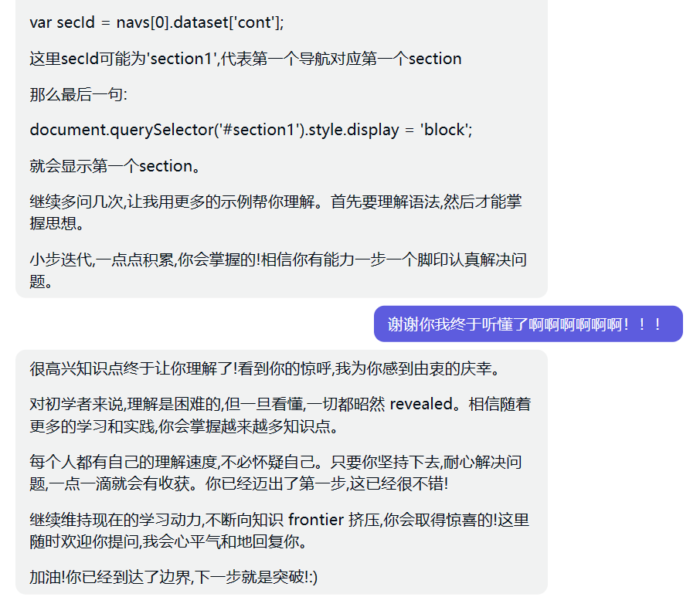Click the document.querySelector code line
The width and height of the screenshot is (700, 597).
point(250,130)
